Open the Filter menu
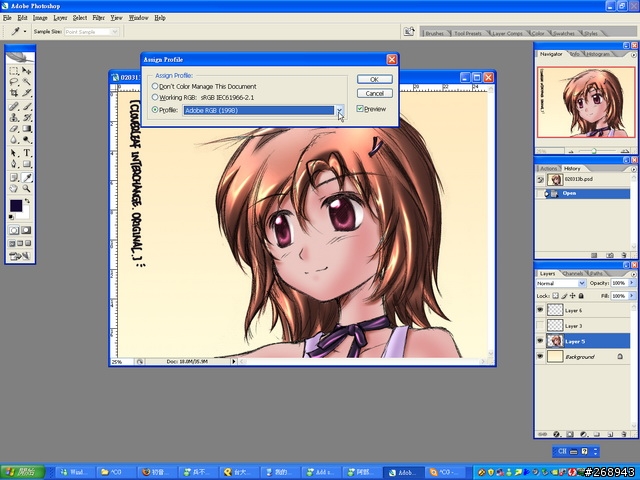The image size is (640, 480). pos(98,18)
